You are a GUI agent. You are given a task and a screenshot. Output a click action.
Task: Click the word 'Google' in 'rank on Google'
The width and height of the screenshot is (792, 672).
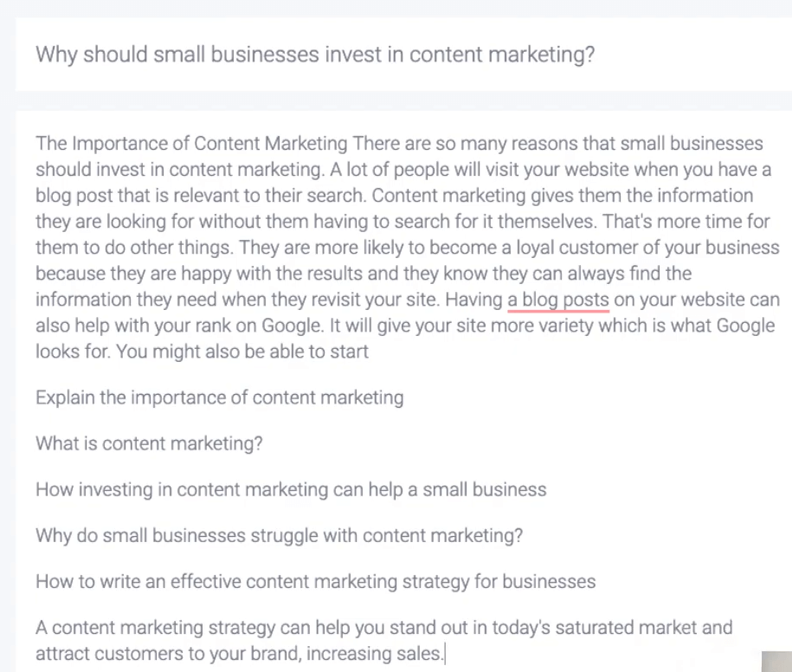click(292, 326)
